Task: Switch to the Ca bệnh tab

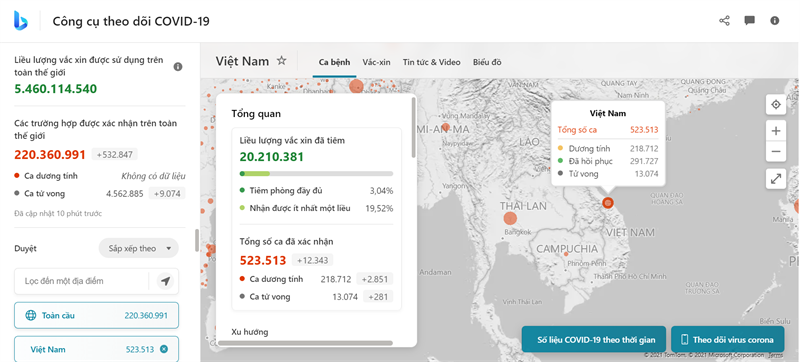Action: pyautogui.click(x=334, y=63)
